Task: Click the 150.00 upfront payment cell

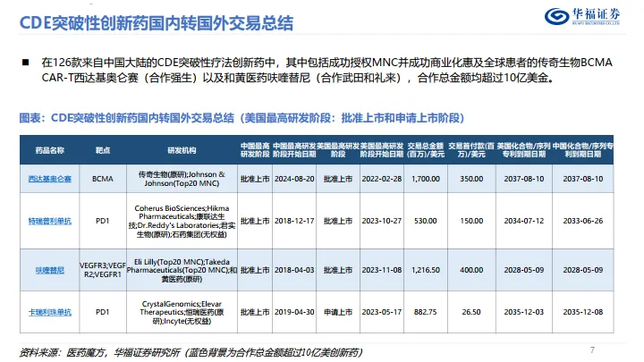Action: [471, 221]
